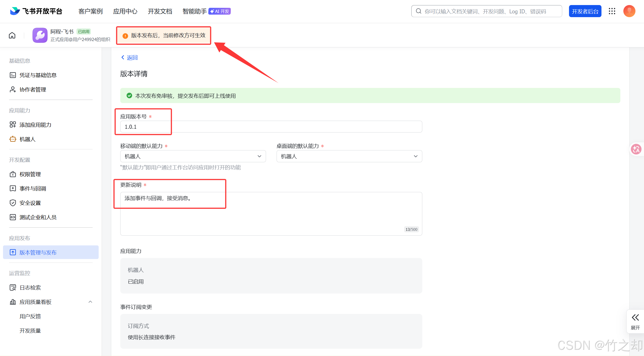The height and width of the screenshot is (356, 644).
Task: Click the 阿程-飞书 app logo icon
Action: pyautogui.click(x=40, y=35)
